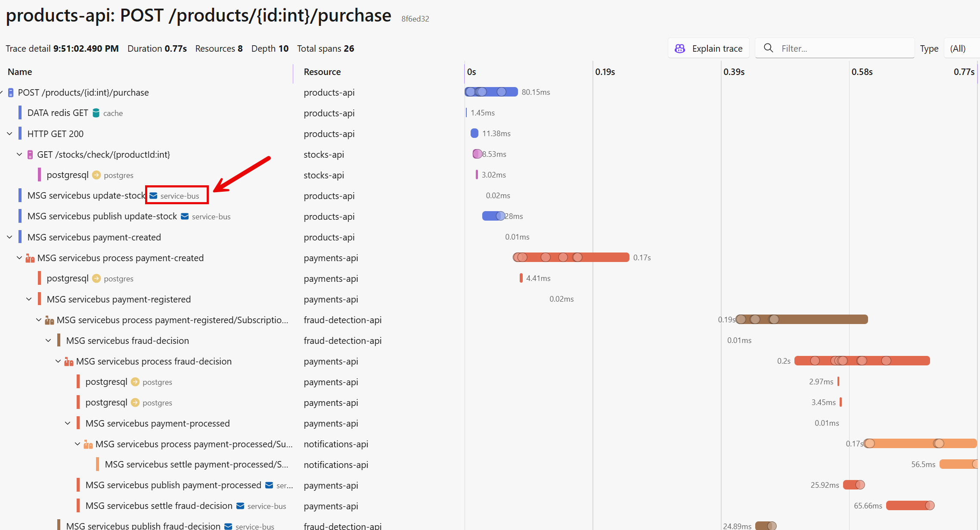Collapse the MSG servicebus process fraud-decision span
Screen dimensions: 980x530
58,361
